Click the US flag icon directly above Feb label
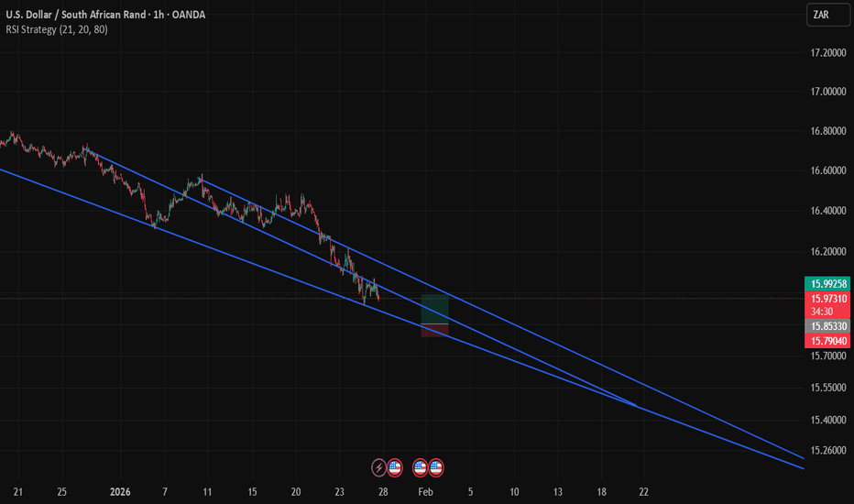Screen dimensions: 854x504 (420, 467)
